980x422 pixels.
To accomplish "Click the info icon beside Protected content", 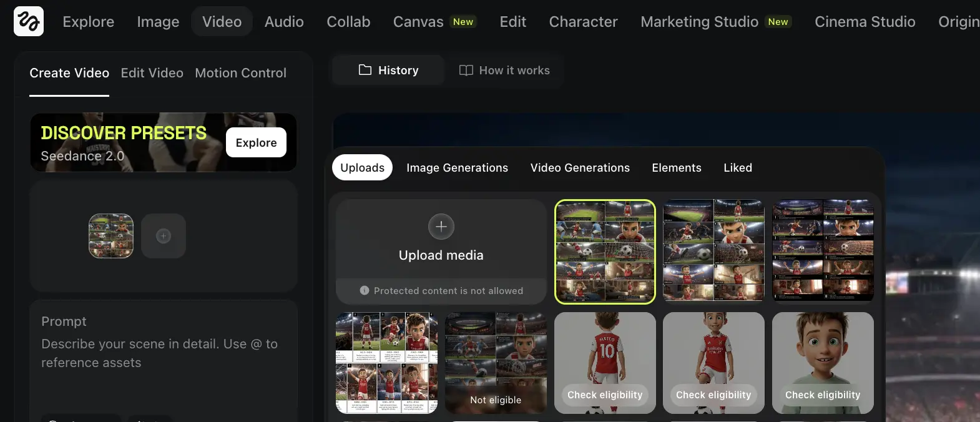I will coord(365,290).
